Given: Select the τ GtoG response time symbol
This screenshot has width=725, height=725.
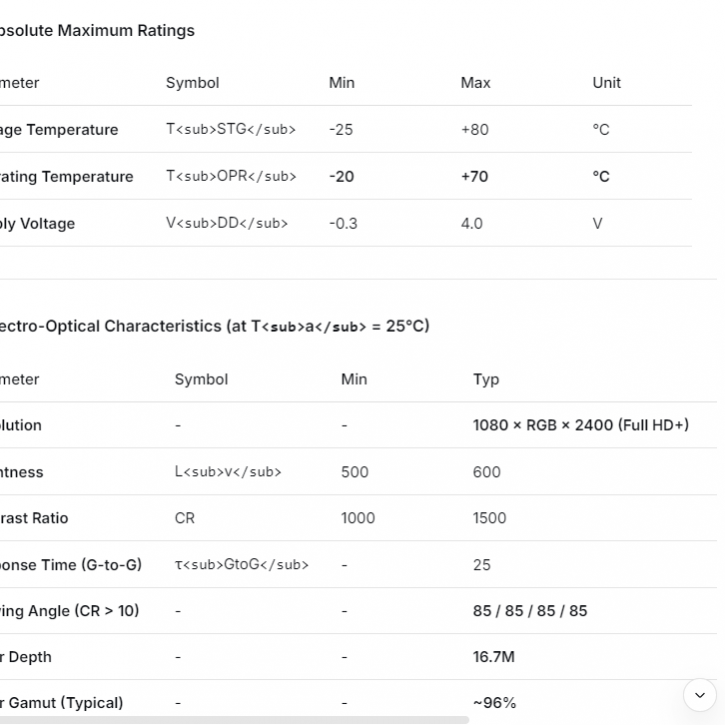Looking at the screenshot, I should click(241, 565).
